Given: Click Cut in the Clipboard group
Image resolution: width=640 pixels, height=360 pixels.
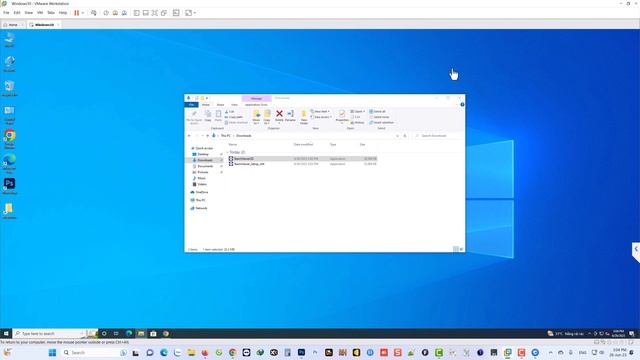Looking at the screenshot, I should click(230, 111).
